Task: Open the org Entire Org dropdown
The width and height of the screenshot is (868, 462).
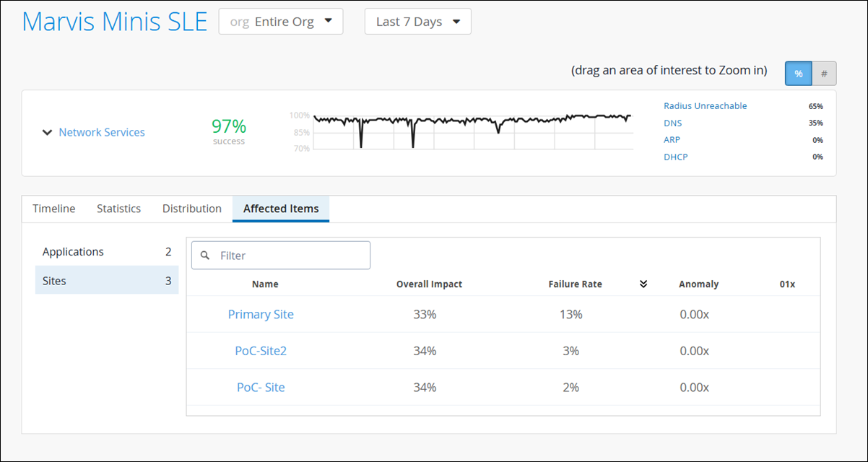Action: [281, 22]
